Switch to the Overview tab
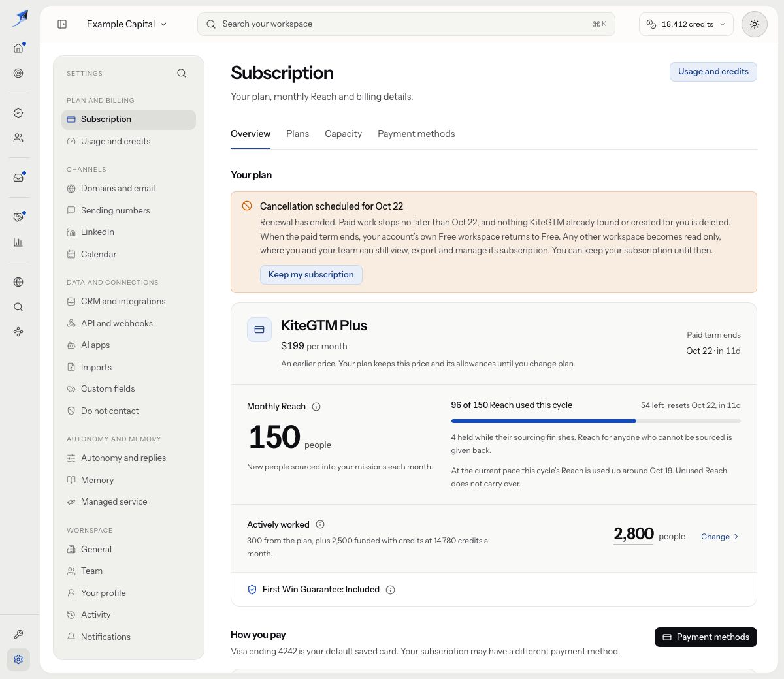 coord(250,134)
